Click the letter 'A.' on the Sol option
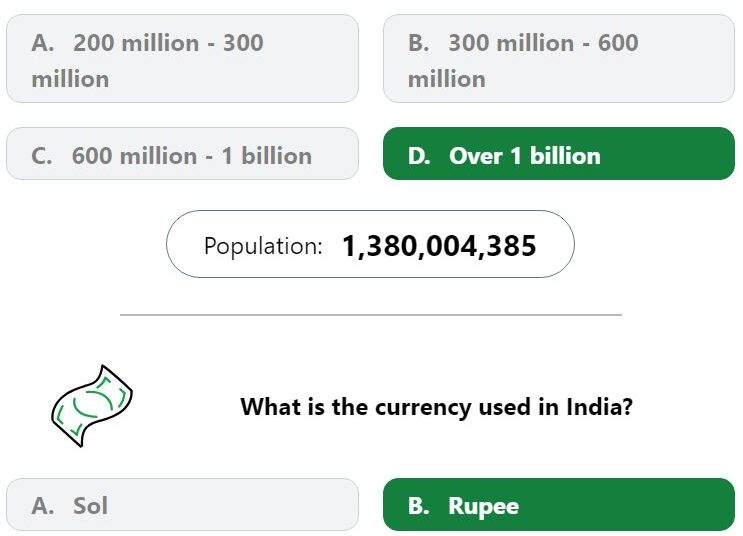 [x=43, y=506]
